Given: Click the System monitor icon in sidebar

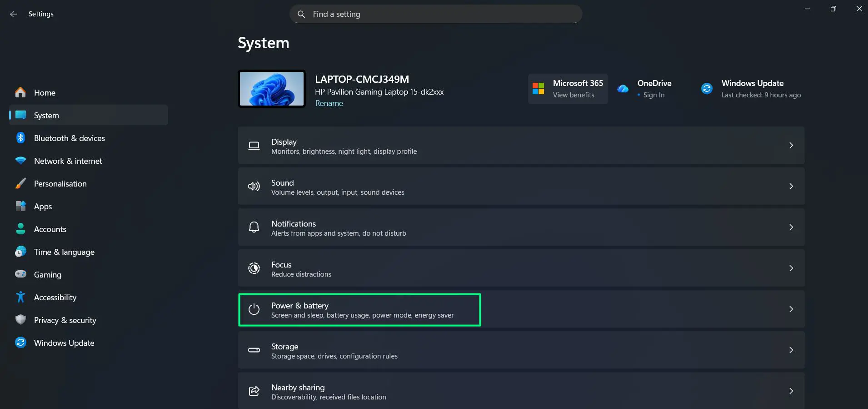Looking at the screenshot, I should pos(20,115).
